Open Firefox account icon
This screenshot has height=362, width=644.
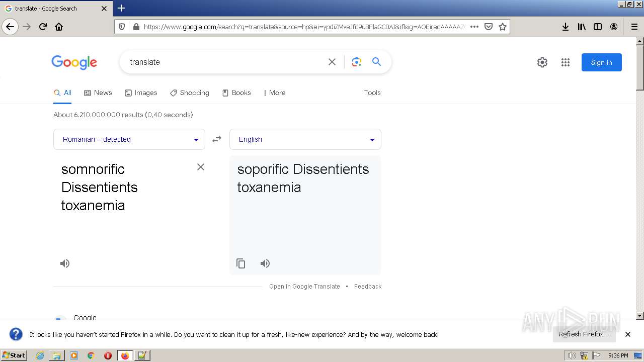(614, 27)
